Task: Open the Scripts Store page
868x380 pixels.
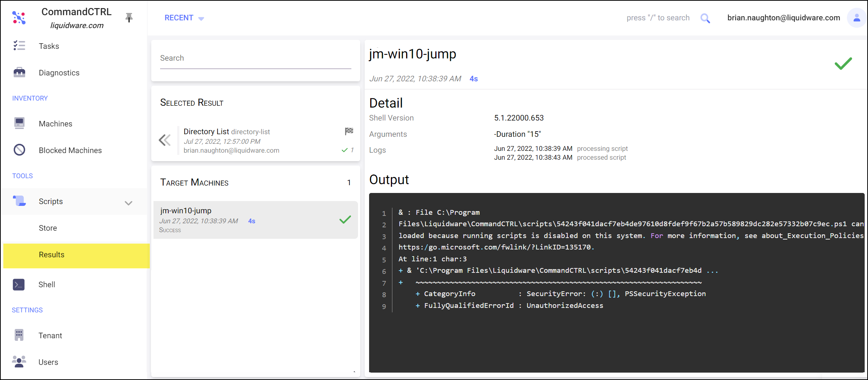Action: [48, 228]
